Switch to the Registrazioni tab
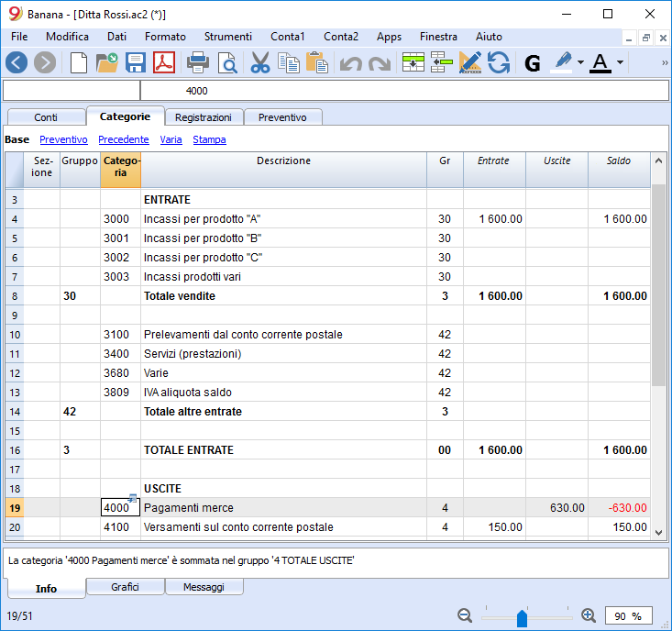Image resolution: width=672 pixels, height=631 pixels. (x=204, y=117)
